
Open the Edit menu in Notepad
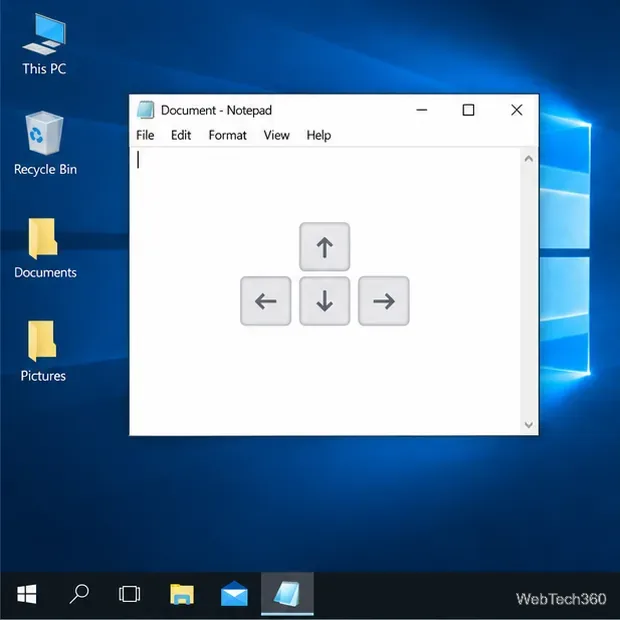(181, 135)
